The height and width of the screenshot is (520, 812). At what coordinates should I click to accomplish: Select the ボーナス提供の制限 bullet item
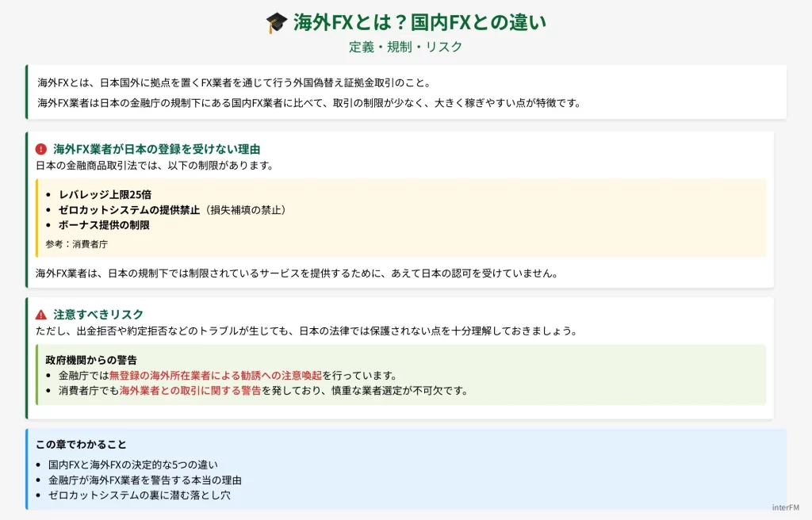coord(104,224)
